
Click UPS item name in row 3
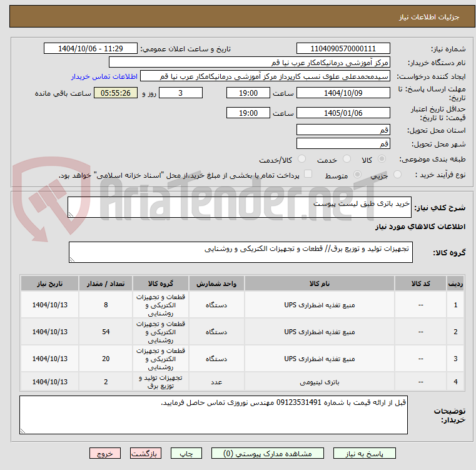click(320, 359)
